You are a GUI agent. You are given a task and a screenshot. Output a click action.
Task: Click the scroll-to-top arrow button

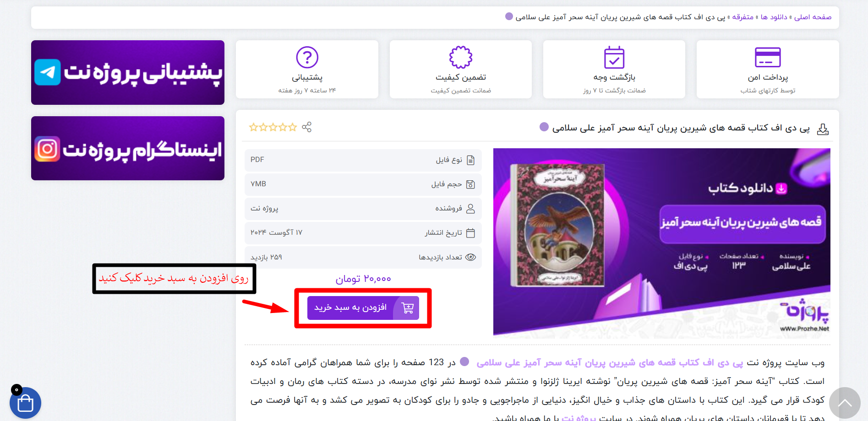click(x=845, y=403)
